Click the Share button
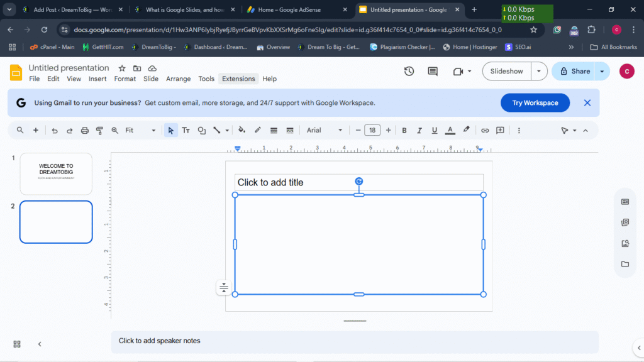Image resolution: width=644 pixels, height=362 pixels. [574, 72]
